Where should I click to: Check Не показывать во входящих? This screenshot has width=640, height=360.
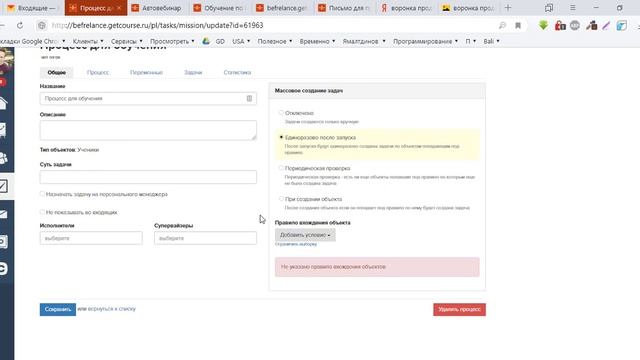pos(42,212)
